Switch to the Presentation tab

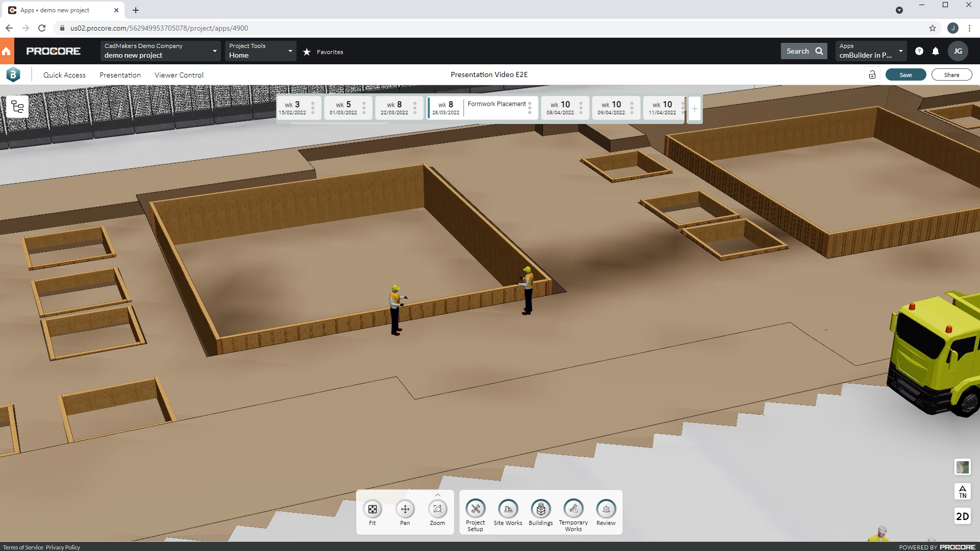coord(120,74)
